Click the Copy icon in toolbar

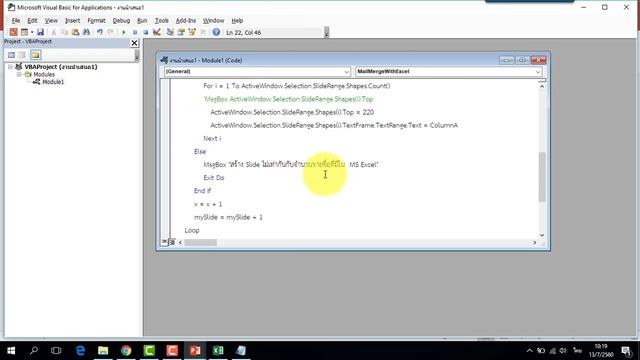click(x=64, y=32)
